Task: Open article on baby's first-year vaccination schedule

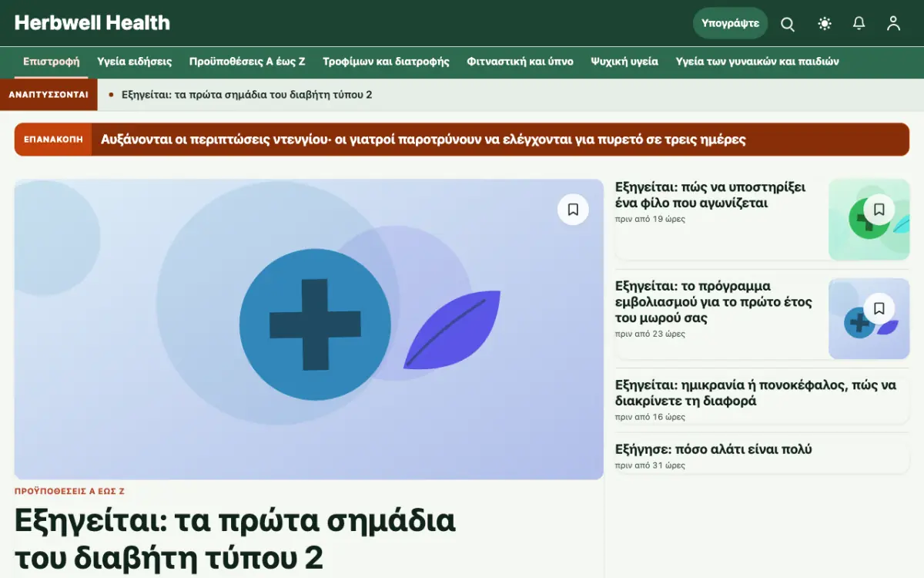Action: [x=714, y=302]
